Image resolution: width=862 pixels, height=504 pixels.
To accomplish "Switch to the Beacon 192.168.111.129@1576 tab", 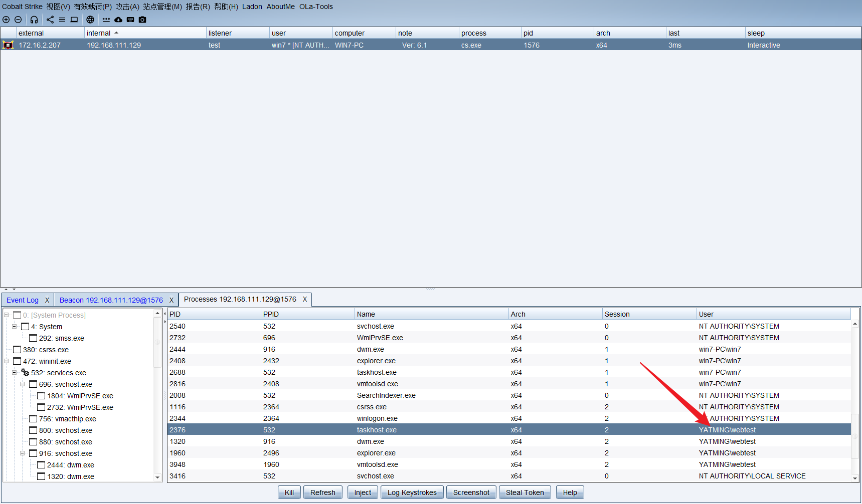I will click(x=111, y=300).
